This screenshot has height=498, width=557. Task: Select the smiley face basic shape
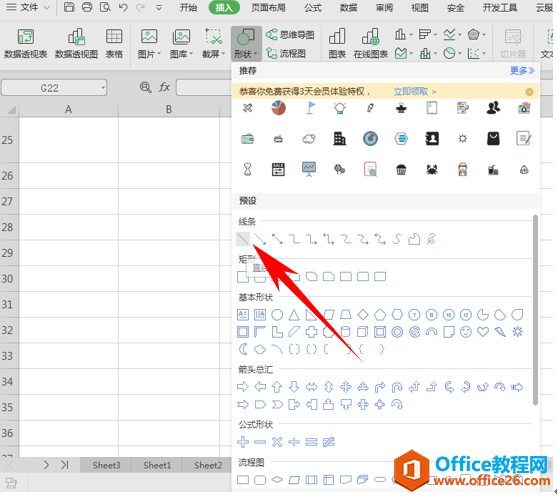pyautogui.click(x=466, y=332)
